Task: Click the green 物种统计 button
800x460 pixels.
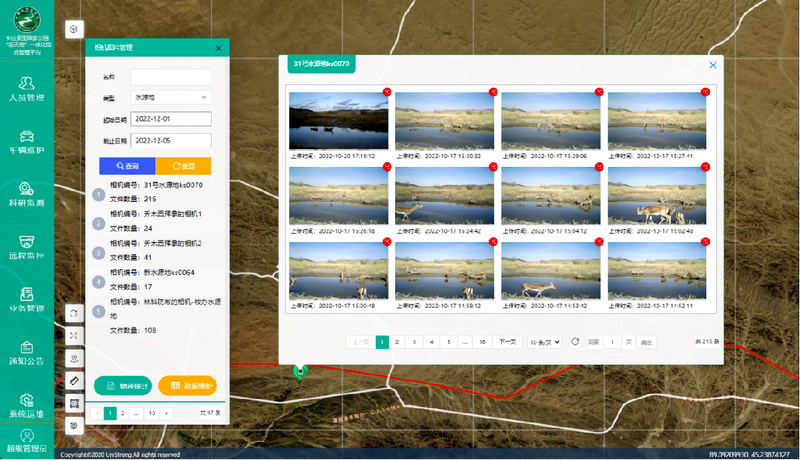Action: [124, 385]
